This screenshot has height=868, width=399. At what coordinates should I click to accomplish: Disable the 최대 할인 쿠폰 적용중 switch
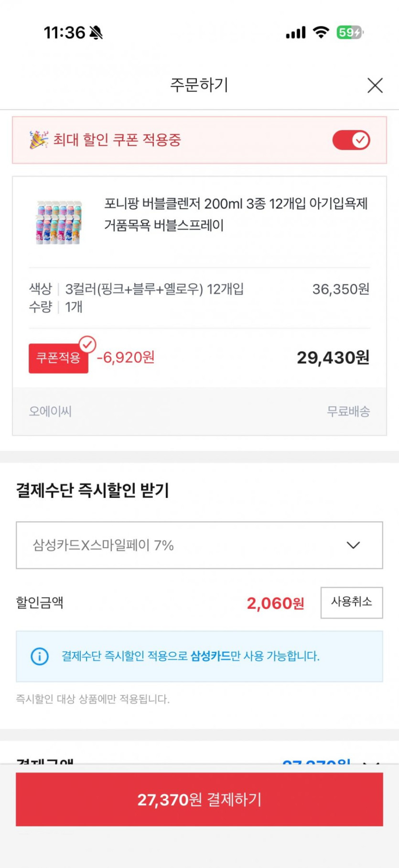point(351,140)
